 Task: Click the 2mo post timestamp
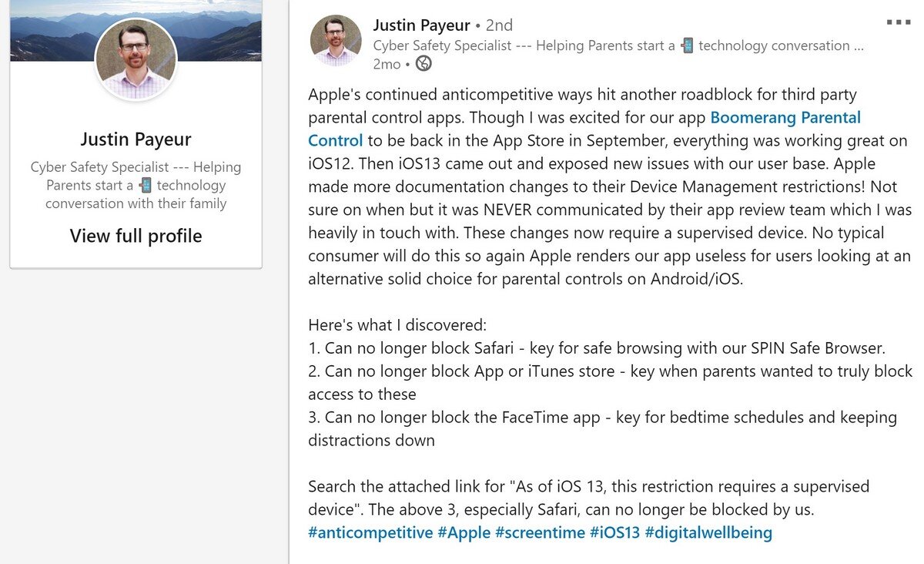[387, 64]
